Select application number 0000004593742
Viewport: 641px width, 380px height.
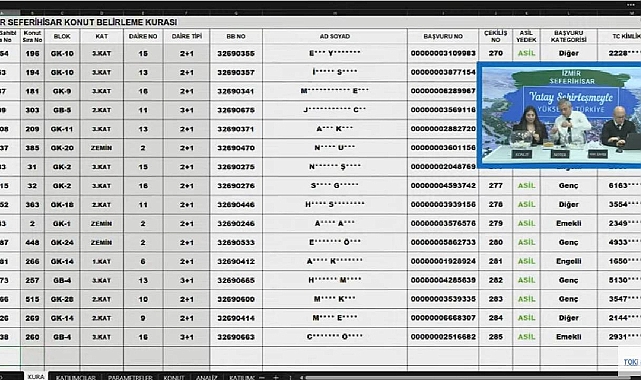(x=443, y=186)
